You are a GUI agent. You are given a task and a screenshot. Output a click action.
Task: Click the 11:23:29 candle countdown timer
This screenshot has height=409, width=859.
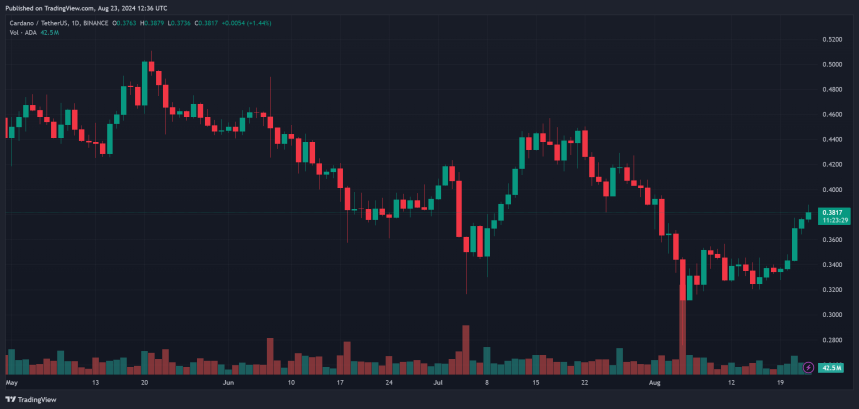(832, 221)
